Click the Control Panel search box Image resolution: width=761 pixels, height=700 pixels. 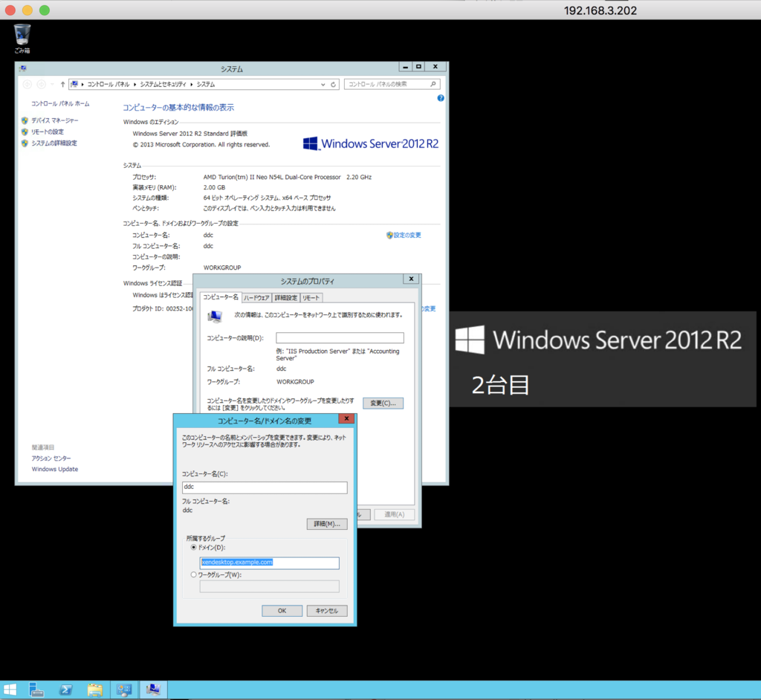tap(392, 85)
